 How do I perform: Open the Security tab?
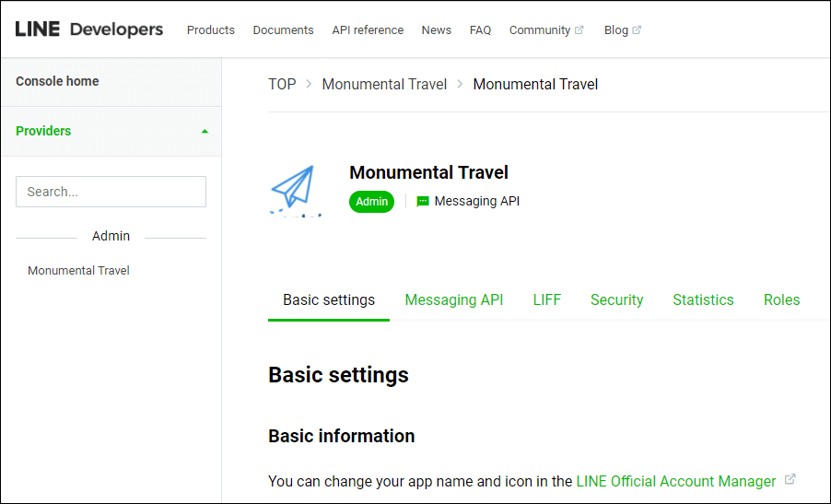616,299
